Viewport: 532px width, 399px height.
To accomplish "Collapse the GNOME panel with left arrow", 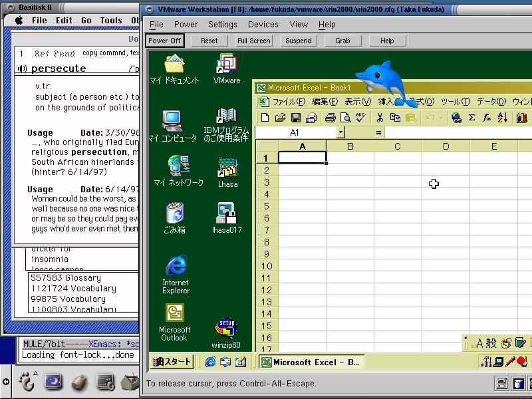I will click(5, 382).
